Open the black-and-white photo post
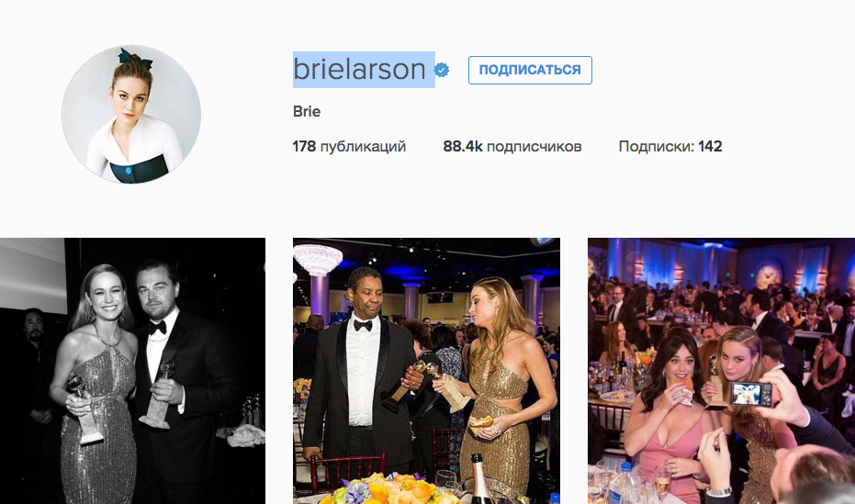The width and height of the screenshot is (855, 504). click(132, 371)
